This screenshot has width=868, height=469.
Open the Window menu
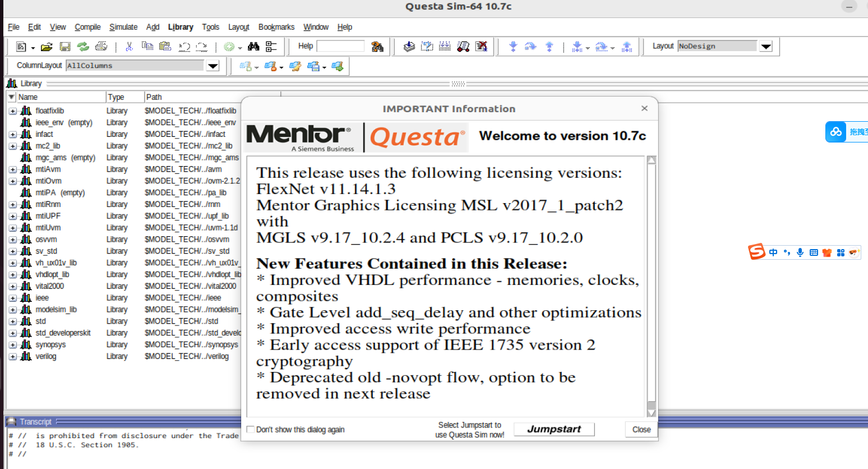point(316,27)
